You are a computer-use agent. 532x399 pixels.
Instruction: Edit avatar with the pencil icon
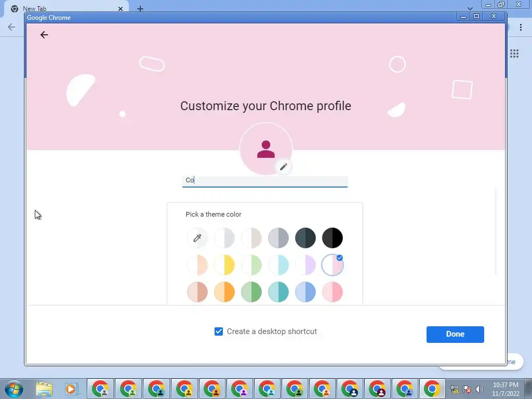click(283, 167)
